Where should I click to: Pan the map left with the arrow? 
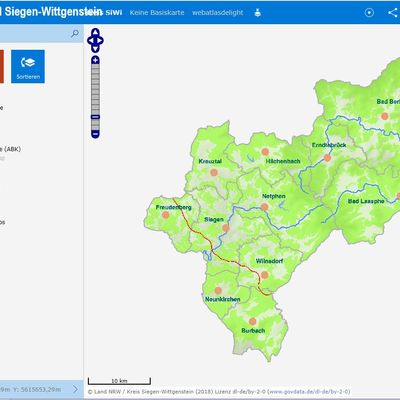[90, 41]
